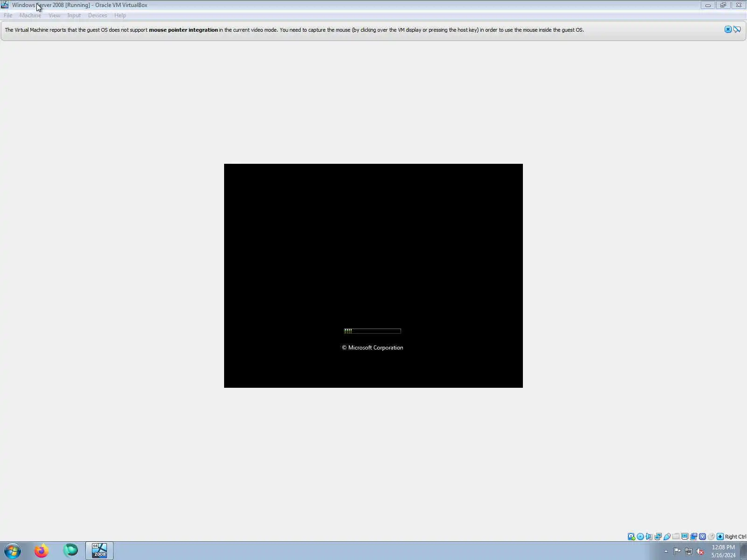Click the don't-show-again message icon in notification bar
The image size is (747, 560).
click(x=737, y=29)
